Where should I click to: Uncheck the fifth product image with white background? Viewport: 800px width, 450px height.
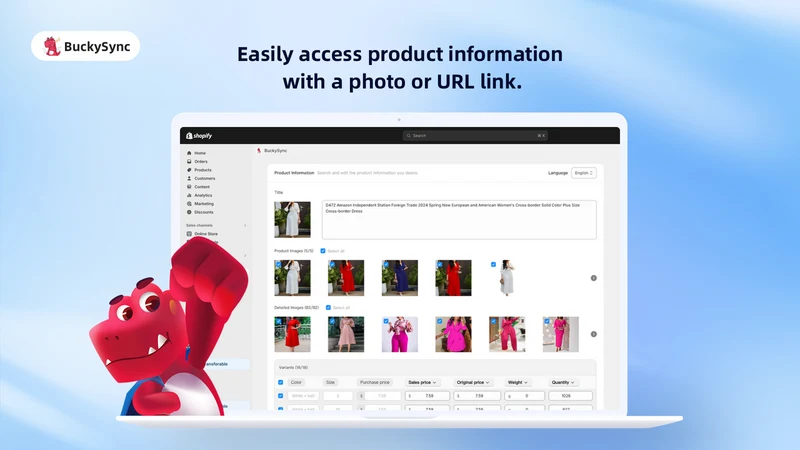(x=493, y=264)
